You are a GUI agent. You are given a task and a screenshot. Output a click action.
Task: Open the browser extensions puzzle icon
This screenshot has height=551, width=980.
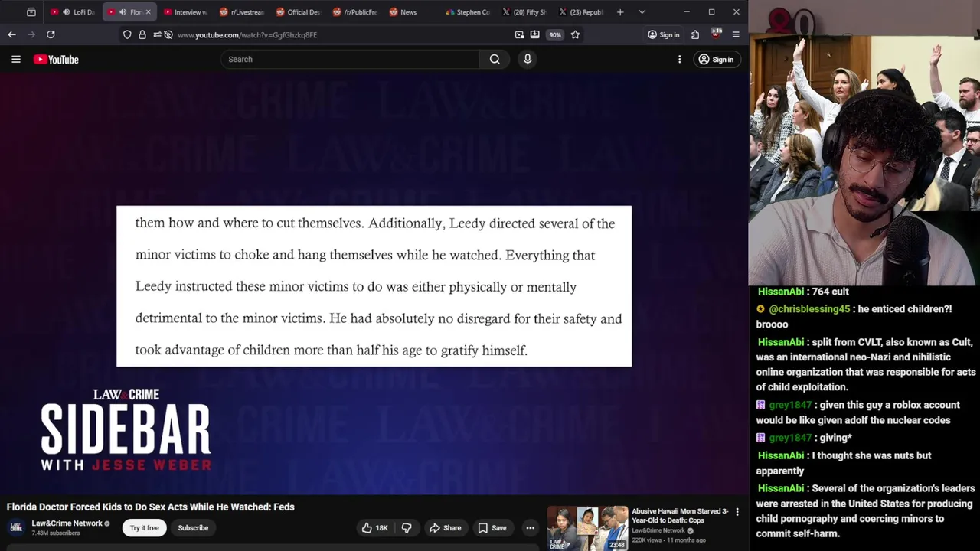(695, 34)
